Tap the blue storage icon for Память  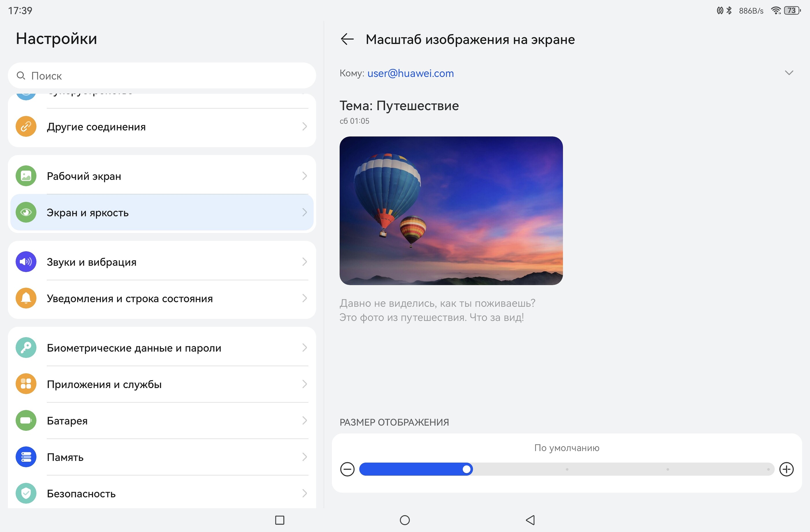pos(26,457)
